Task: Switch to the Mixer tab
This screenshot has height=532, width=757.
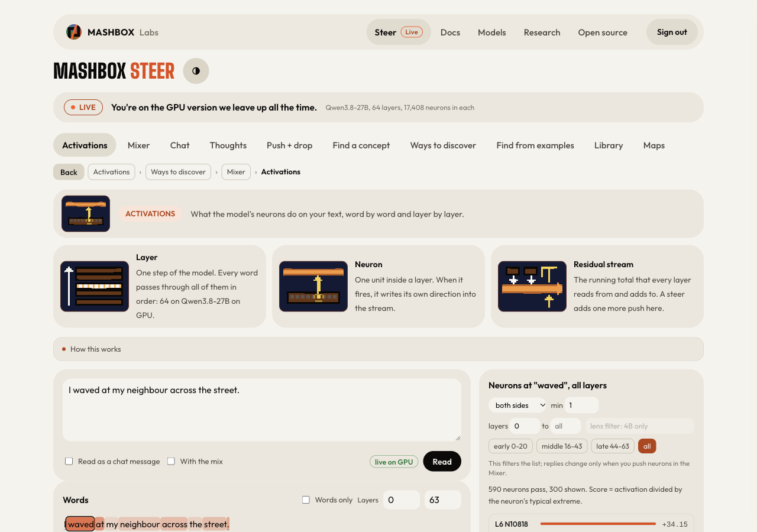Action: (x=138, y=145)
